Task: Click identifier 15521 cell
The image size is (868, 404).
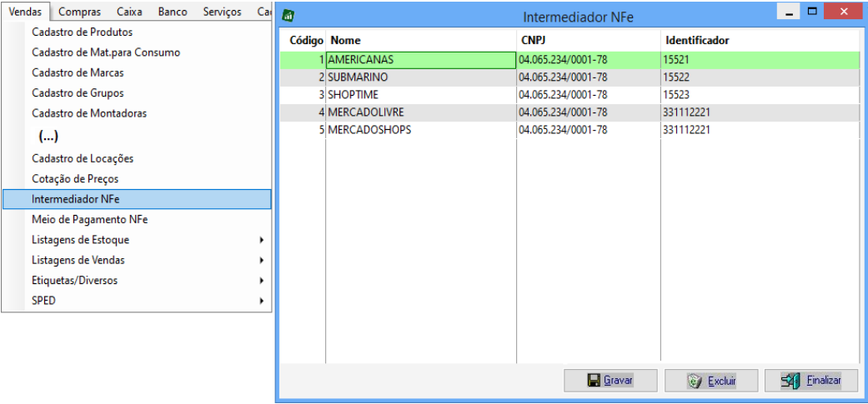Action: (x=760, y=60)
